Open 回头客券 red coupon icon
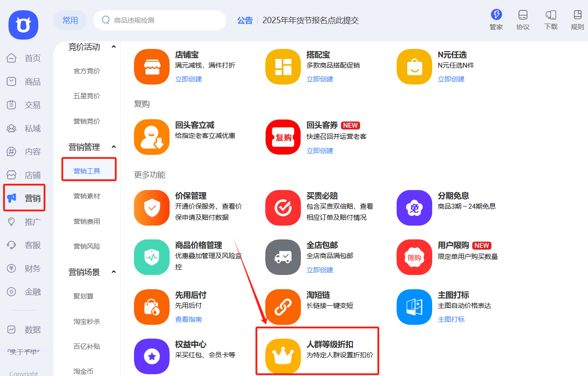 pos(283,137)
